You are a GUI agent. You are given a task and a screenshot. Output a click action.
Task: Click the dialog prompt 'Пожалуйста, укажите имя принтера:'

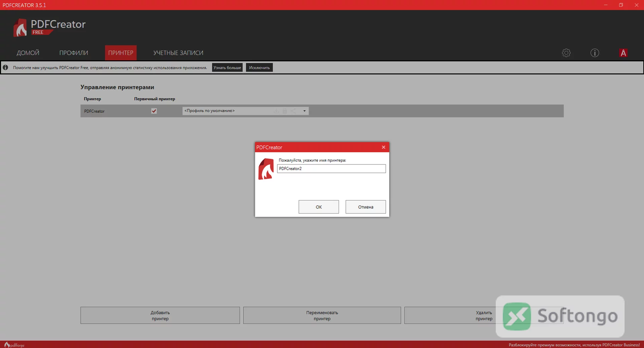[x=312, y=160]
